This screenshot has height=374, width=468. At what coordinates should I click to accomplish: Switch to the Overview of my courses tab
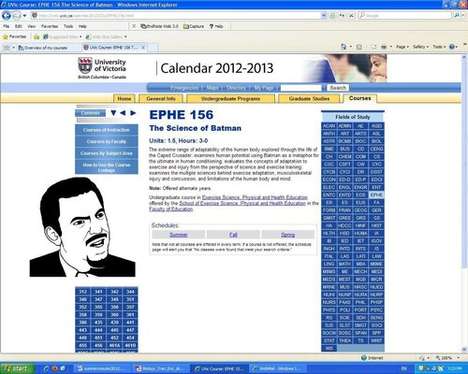(x=43, y=48)
